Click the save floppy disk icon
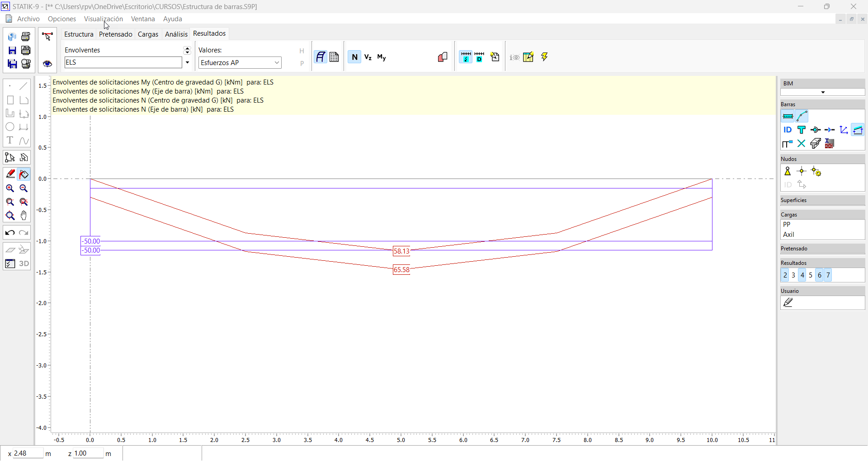868x461 pixels. pos(12,50)
